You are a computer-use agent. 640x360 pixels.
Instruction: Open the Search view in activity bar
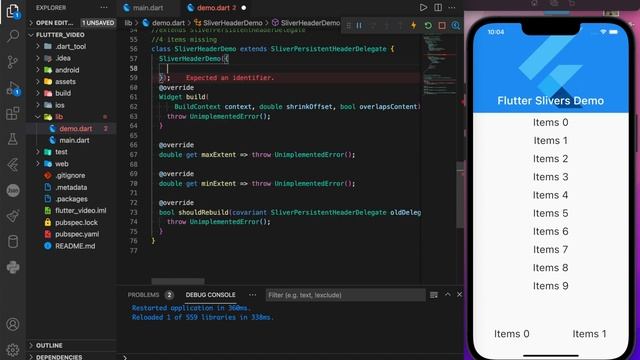(13, 36)
